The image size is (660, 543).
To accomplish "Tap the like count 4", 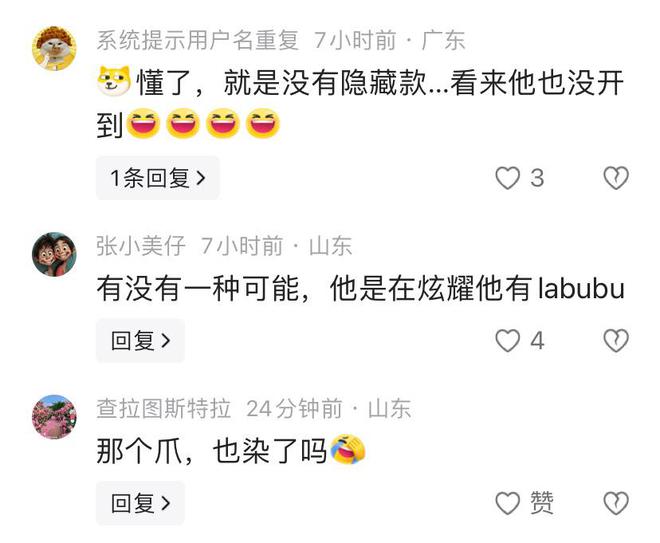I will click(x=537, y=341).
